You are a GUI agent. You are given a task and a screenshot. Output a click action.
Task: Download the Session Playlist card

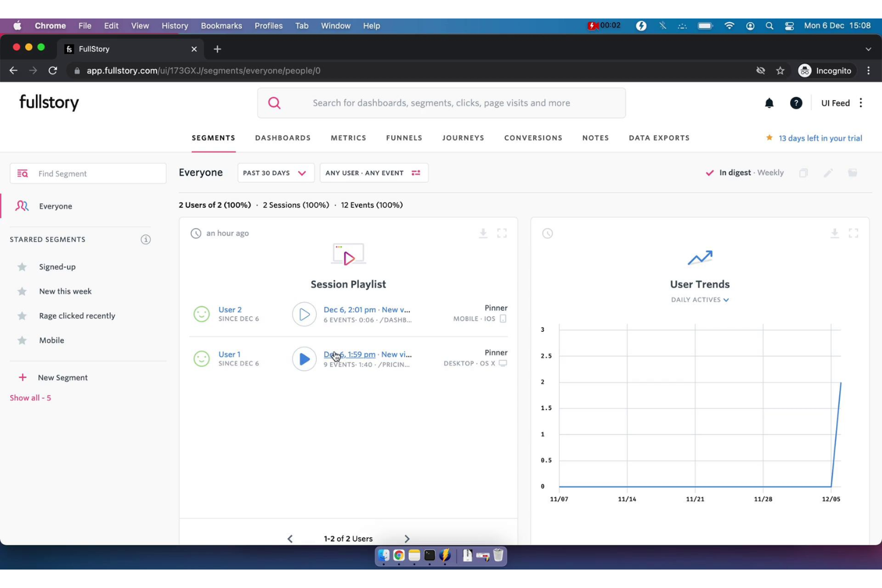pyautogui.click(x=483, y=234)
